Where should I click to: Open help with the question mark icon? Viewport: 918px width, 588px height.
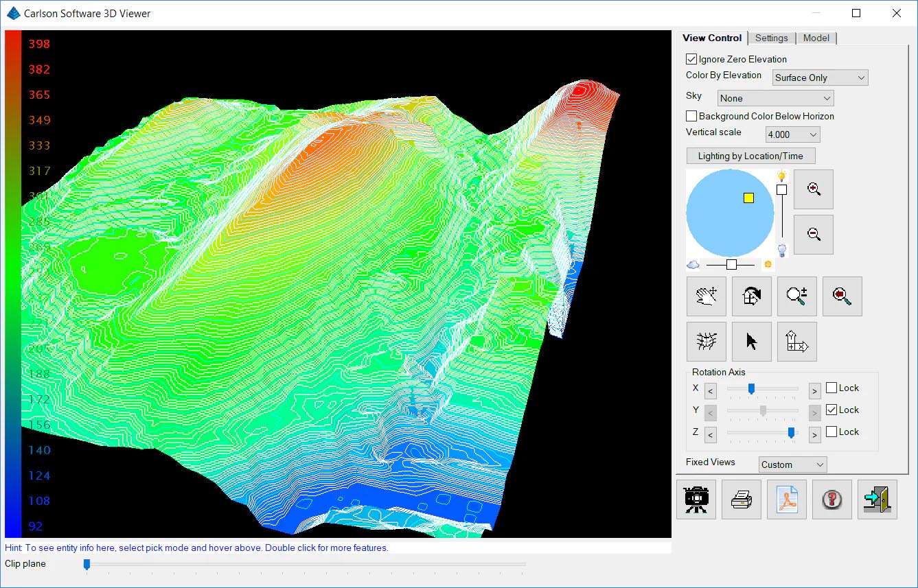(831, 499)
